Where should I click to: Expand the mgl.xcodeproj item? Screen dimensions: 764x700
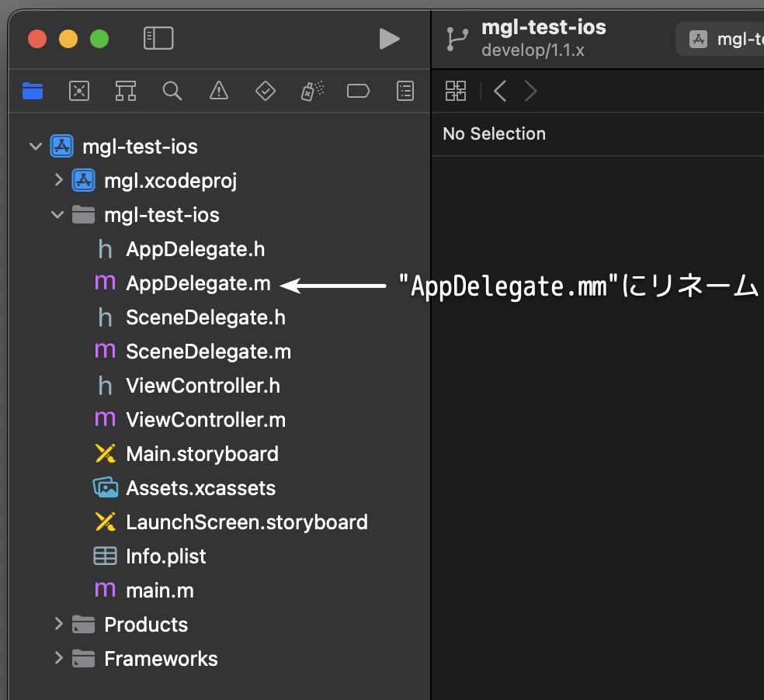click(59, 180)
